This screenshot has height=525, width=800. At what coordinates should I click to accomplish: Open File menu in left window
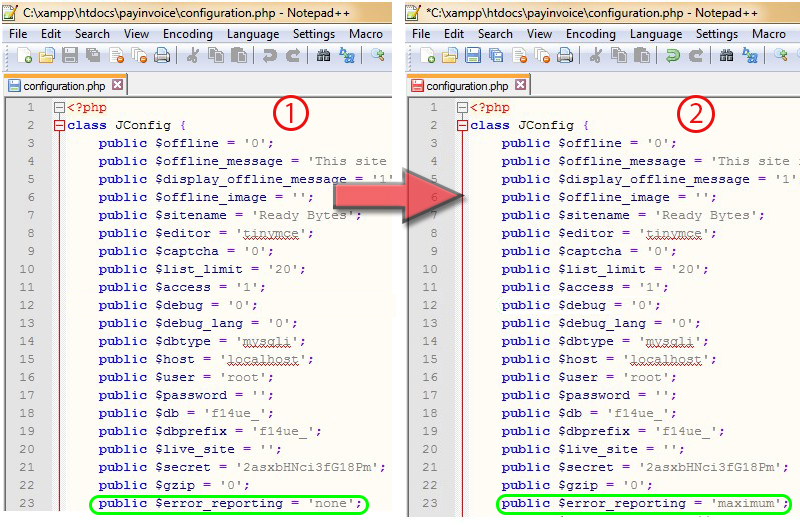pyautogui.click(x=18, y=34)
